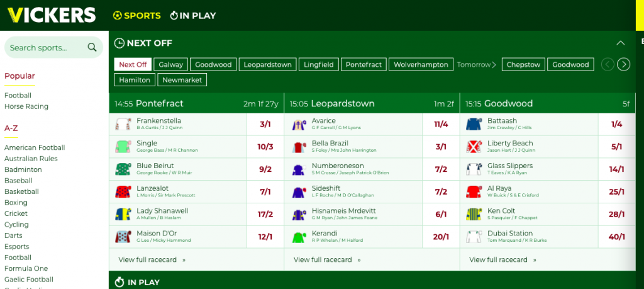644x289 pixels.
Task: Click the Vickers logo
Action: [x=52, y=15]
